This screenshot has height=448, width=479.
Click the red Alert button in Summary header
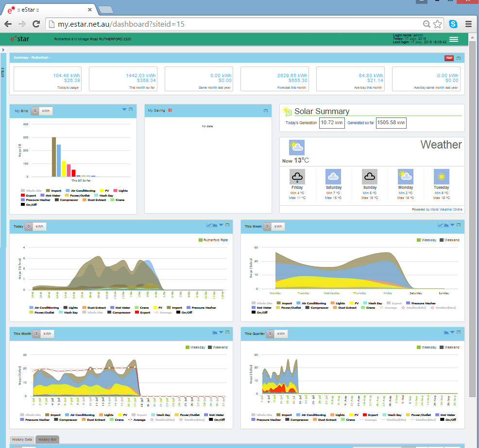(449, 57)
